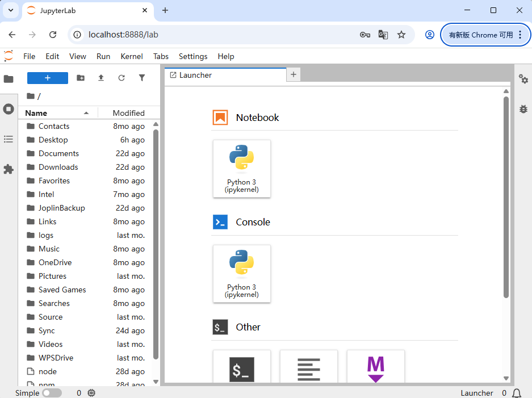The image size is (532, 398).
Task: Click the kernel status icon in status bar
Action: (x=91, y=393)
